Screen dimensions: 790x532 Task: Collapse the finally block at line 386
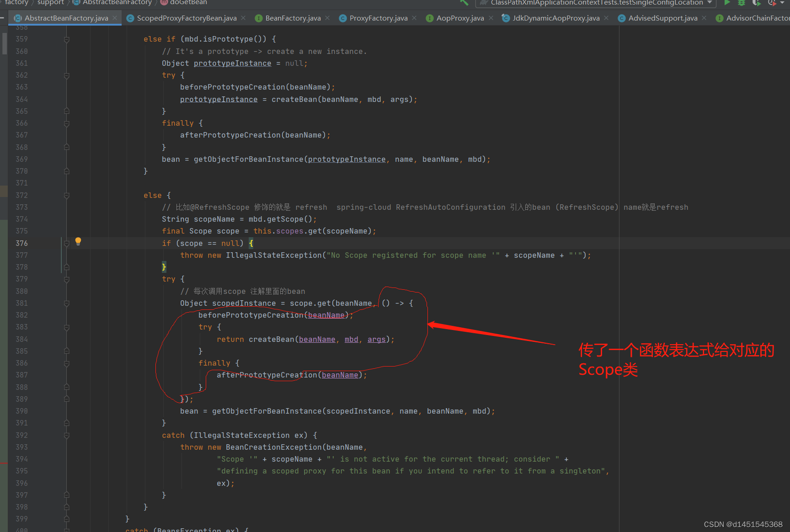(x=67, y=363)
